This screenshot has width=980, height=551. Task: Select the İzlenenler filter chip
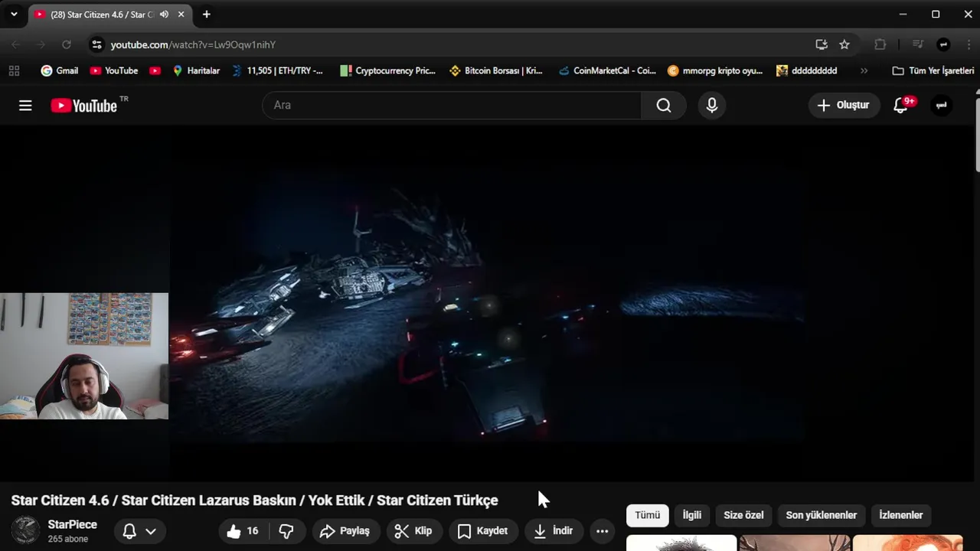click(901, 515)
